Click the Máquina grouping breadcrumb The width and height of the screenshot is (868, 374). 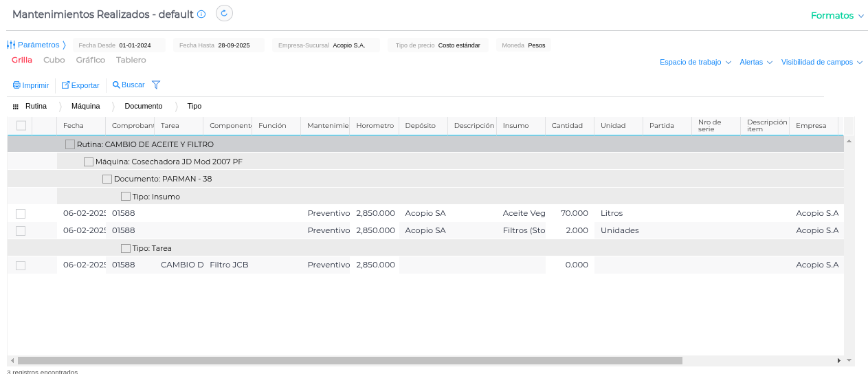[85, 107]
